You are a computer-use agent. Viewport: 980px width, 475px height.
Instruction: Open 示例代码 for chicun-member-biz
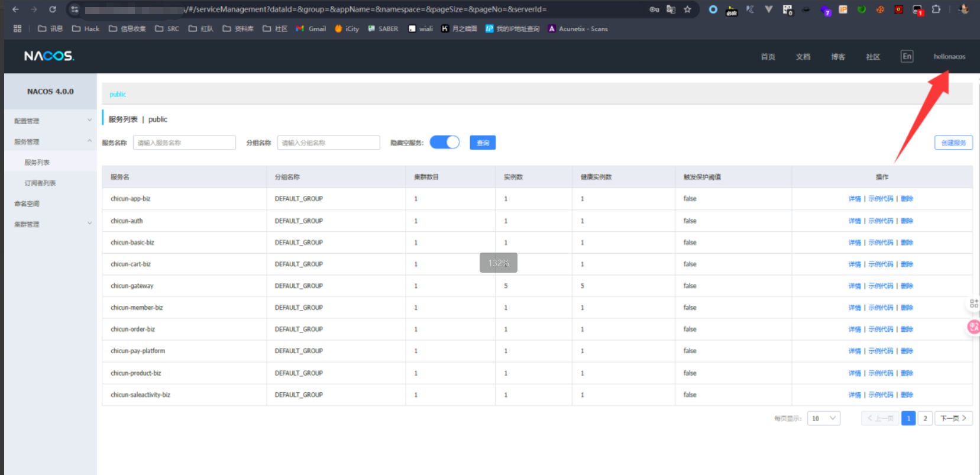(x=881, y=308)
